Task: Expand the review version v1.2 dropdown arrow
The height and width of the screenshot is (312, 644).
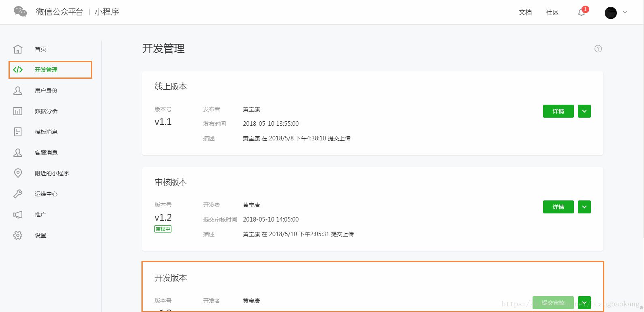Action: 584,207
